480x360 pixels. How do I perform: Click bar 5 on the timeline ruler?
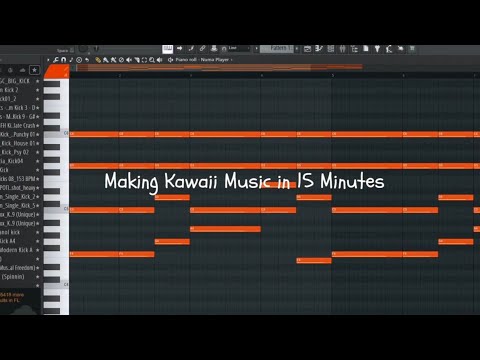(332, 76)
